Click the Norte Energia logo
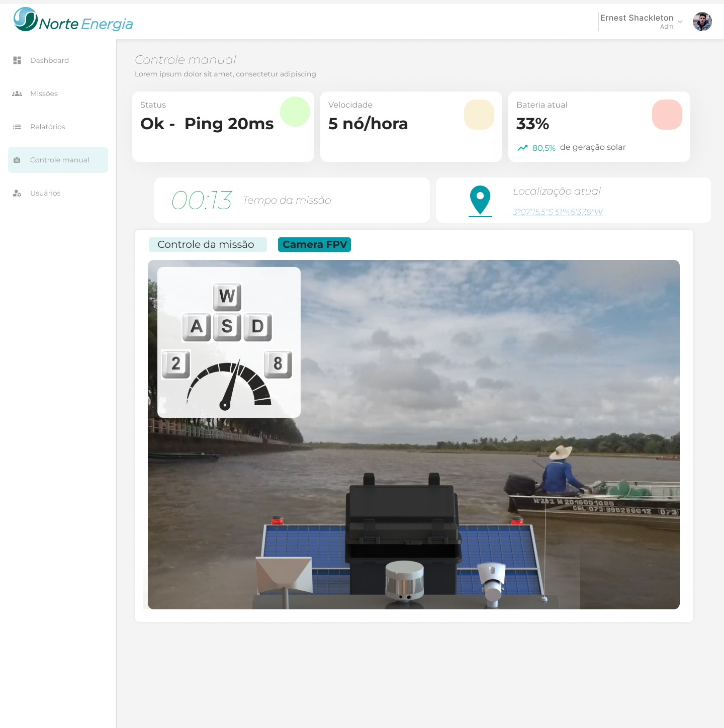This screenshot has width=724, height=728. 73,20
